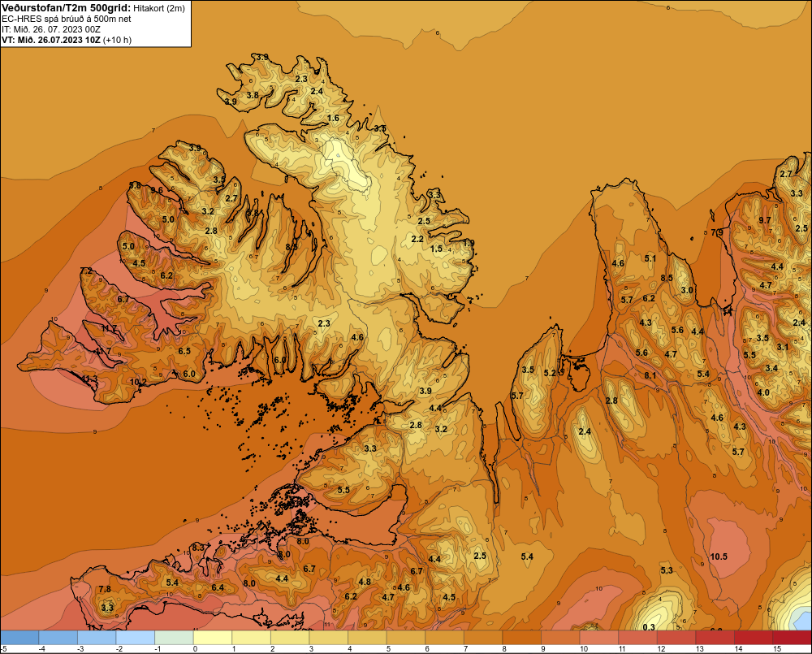Select the 5.8 temperature value on the coast
Viewport: 812px width, 654px height.
(x=135, y=185)
